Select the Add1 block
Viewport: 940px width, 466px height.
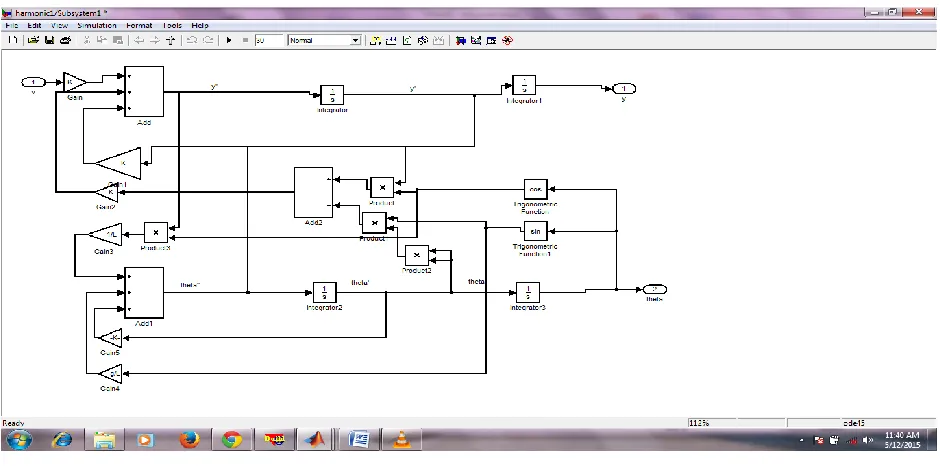[144, 292]
